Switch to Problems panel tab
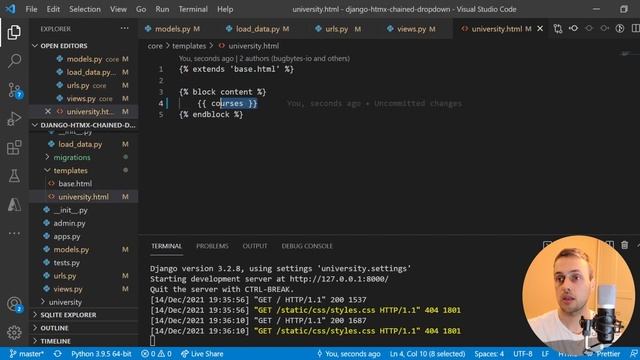 pyautogui.click(x=212, y=246)
